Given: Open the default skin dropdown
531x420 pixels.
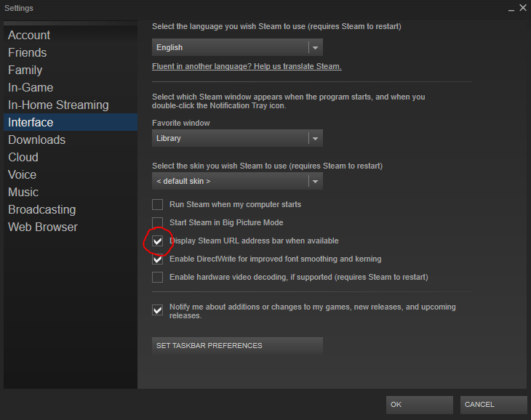Looking at the screenshot, I should point(237,181).
